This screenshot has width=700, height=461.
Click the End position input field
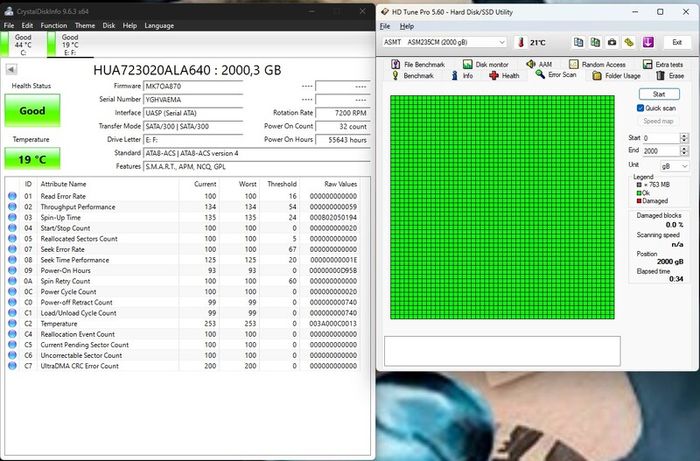point(661,151)
